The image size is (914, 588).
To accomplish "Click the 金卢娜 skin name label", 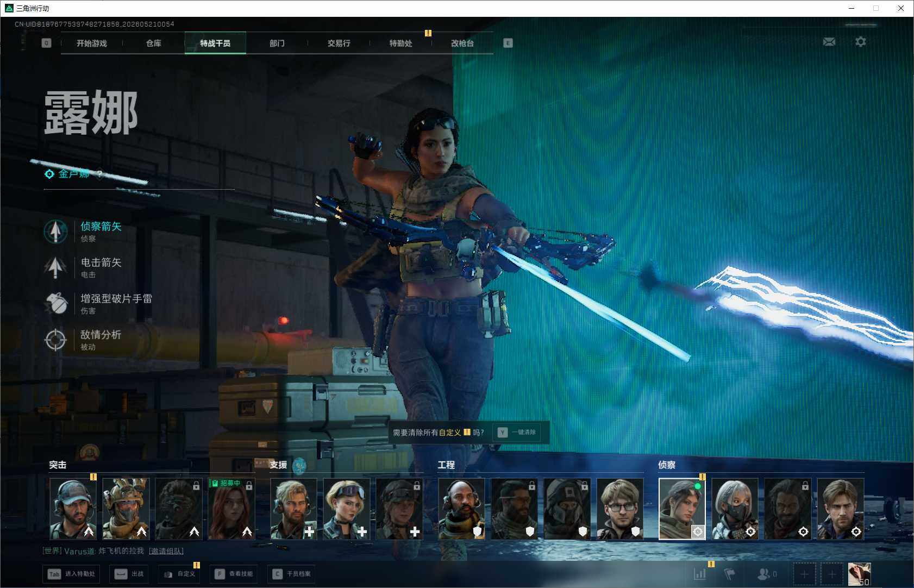I will 74,174.
